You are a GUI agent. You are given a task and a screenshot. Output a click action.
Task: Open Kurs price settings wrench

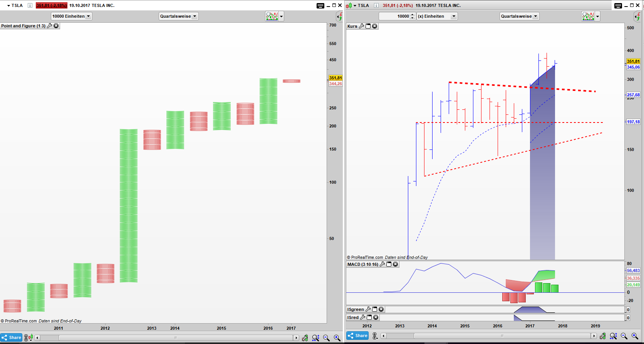(361, 26)
